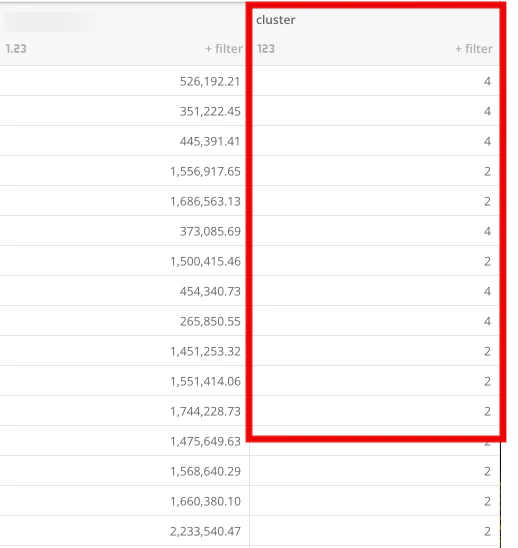Click cluster value 2 in the 1,500,415.46 row
Image resolution: width=518 pixels, height=548 pixels.
click(x=487, y=261)
